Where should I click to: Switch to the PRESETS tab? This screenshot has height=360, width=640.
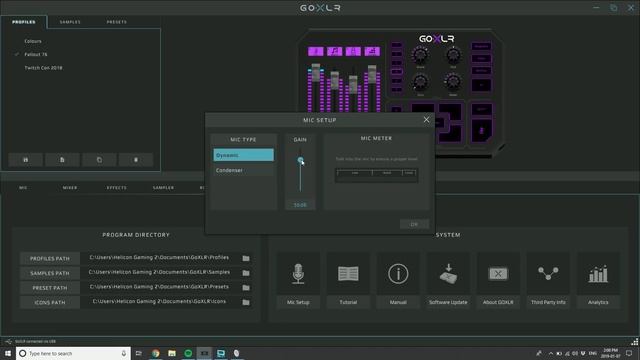pos(117,22)
